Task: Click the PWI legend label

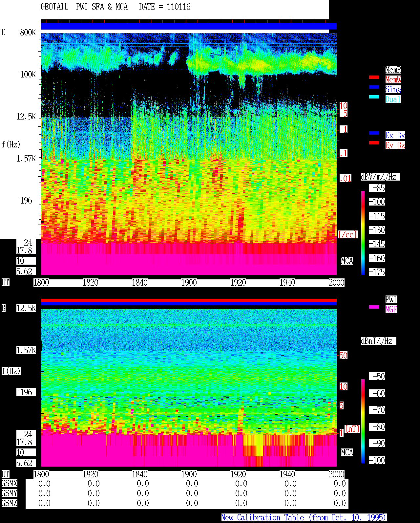Action: (391, 299)
